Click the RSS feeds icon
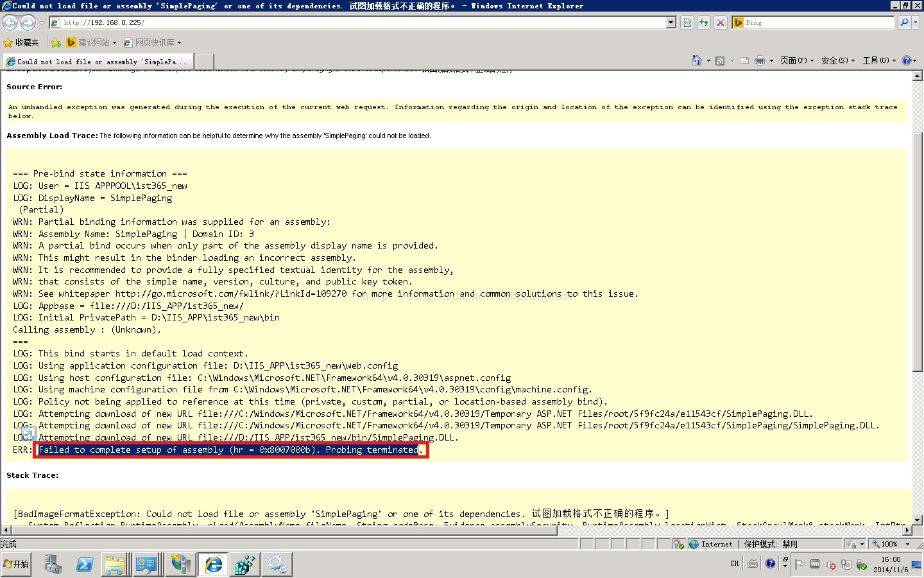 click(x=720, y=60)
